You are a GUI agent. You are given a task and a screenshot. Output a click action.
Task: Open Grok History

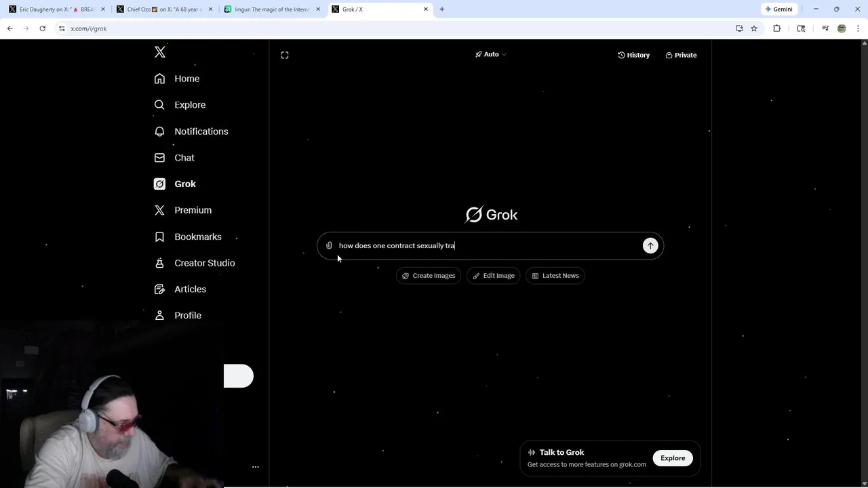[x=633, y=55]
